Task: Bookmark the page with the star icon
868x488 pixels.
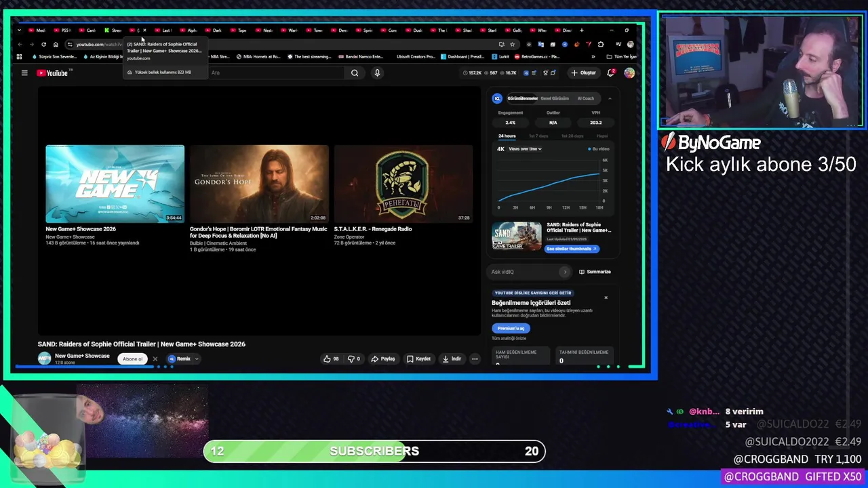Action: pos(513,45)
